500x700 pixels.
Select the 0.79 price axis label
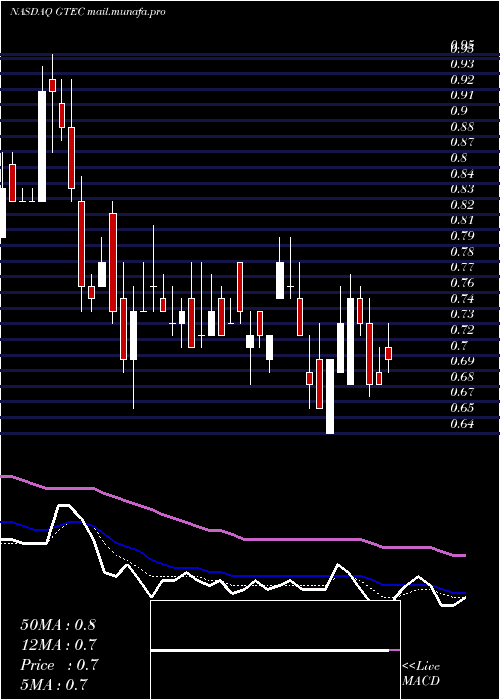(462, 236)
